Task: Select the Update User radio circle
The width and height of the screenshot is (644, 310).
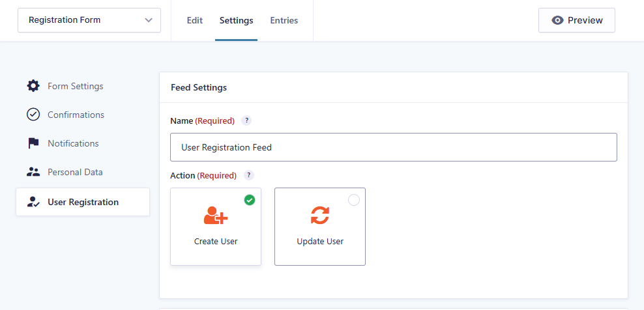Action: (354, 200)
